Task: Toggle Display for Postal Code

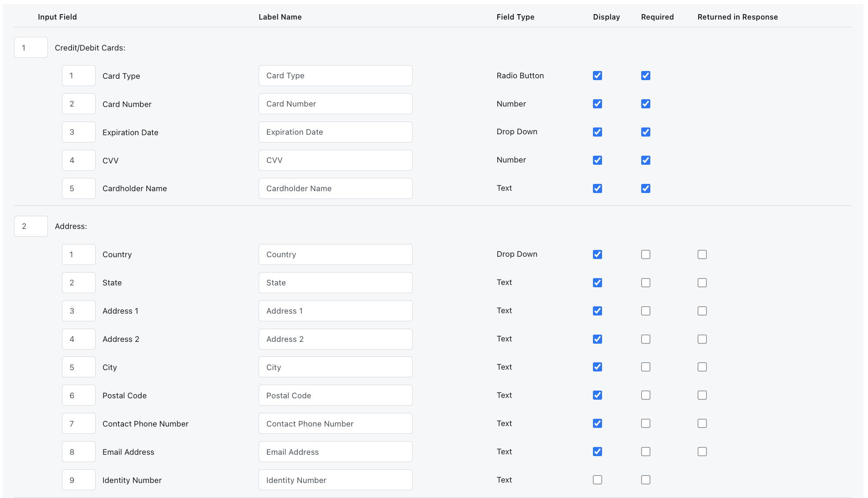Action: (597, 395)
